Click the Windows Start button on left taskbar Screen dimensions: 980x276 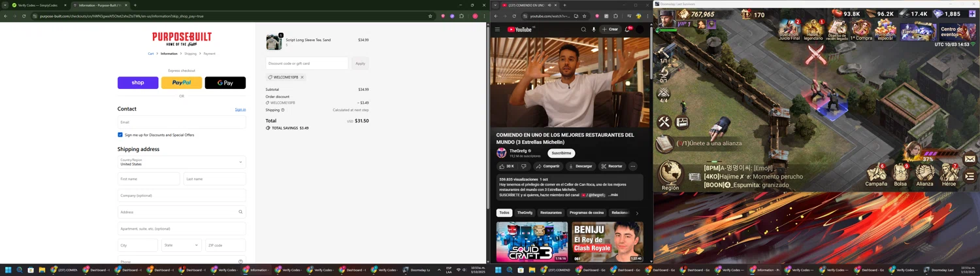coord(8,269)
